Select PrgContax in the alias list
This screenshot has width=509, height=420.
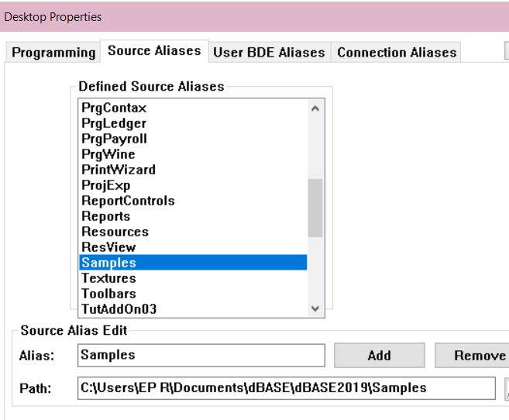pos(114,108)
